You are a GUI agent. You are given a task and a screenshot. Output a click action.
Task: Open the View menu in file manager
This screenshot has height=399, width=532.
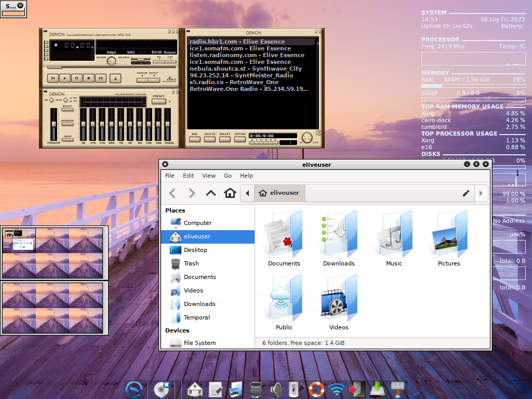(209, 176)
